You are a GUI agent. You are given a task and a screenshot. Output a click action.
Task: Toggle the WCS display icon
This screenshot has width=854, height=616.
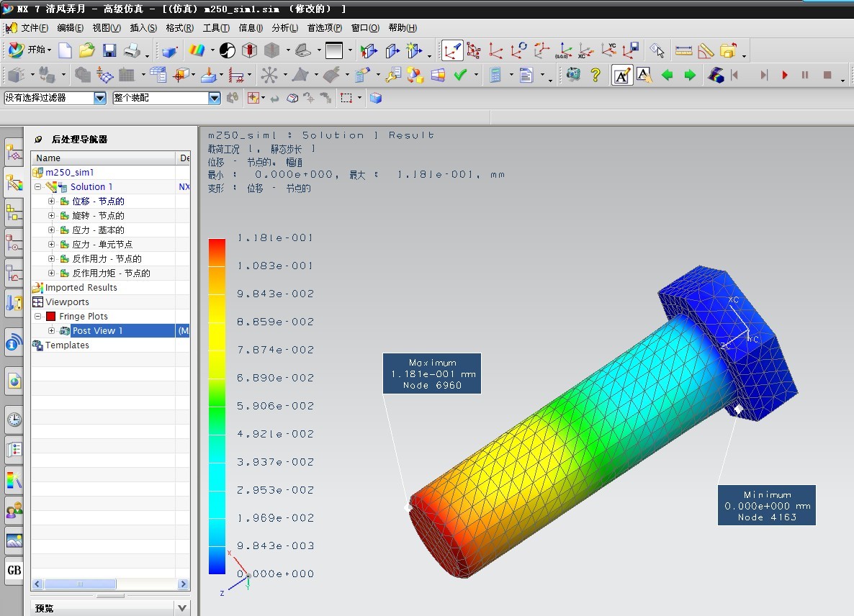pos(451,50)
